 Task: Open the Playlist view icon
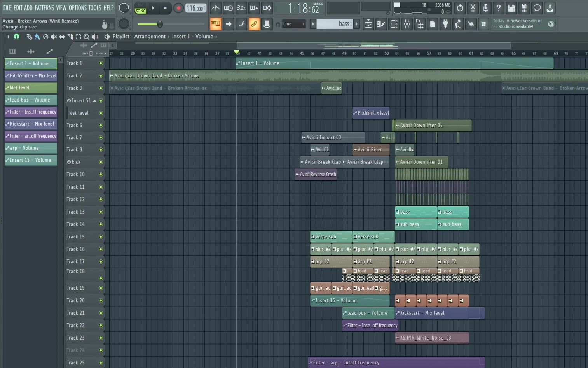pos(368,24)
